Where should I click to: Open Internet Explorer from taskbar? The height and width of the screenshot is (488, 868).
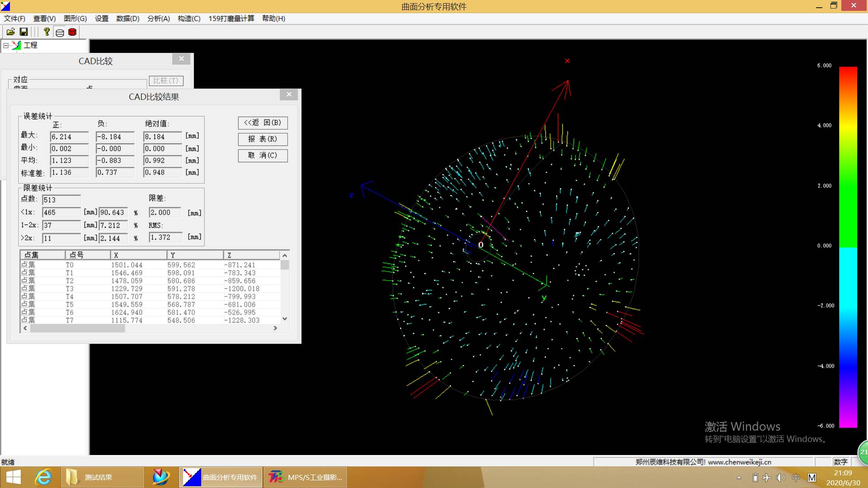pyautogui.click(x=43, y=477)
